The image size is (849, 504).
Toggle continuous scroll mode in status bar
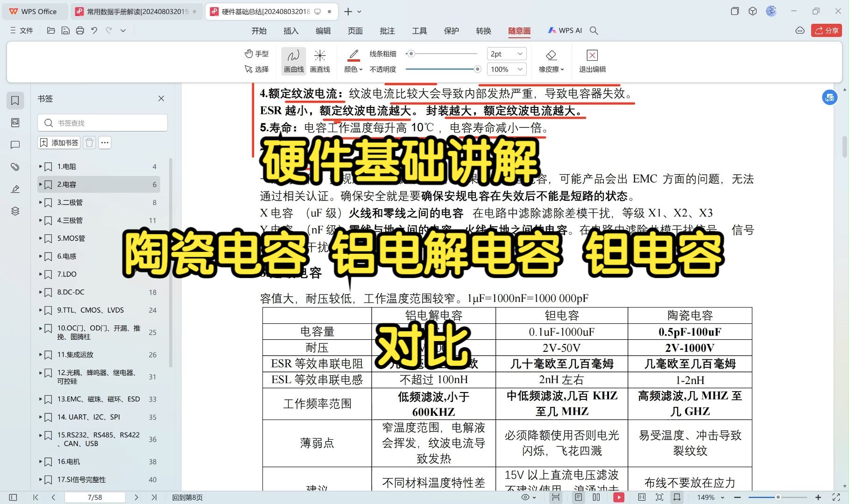556,497
